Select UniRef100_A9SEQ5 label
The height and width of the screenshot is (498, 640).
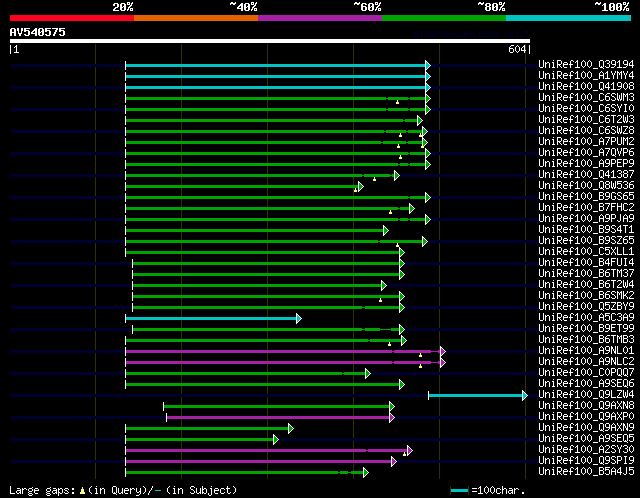pyautogui.click(x=586, y=439)
